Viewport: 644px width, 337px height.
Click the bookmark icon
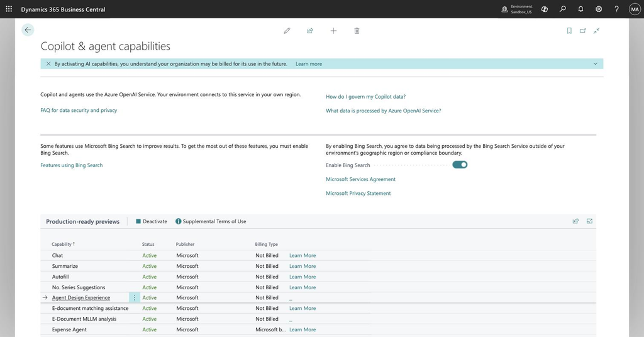click(x=569, y=31)
